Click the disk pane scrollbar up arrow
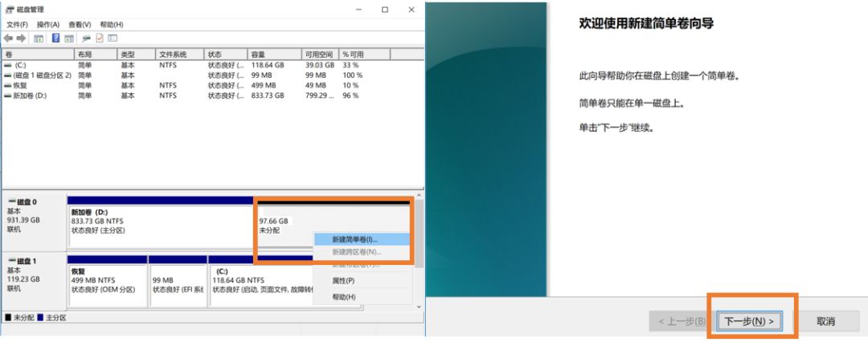Viewport: 868px width, 342px height. pos(419,195)
